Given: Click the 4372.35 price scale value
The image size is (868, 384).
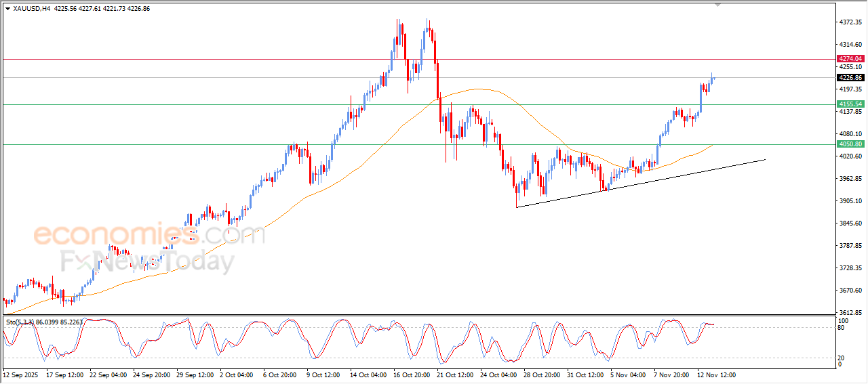Looking at the screenshot, I should (x=850, y=22).
